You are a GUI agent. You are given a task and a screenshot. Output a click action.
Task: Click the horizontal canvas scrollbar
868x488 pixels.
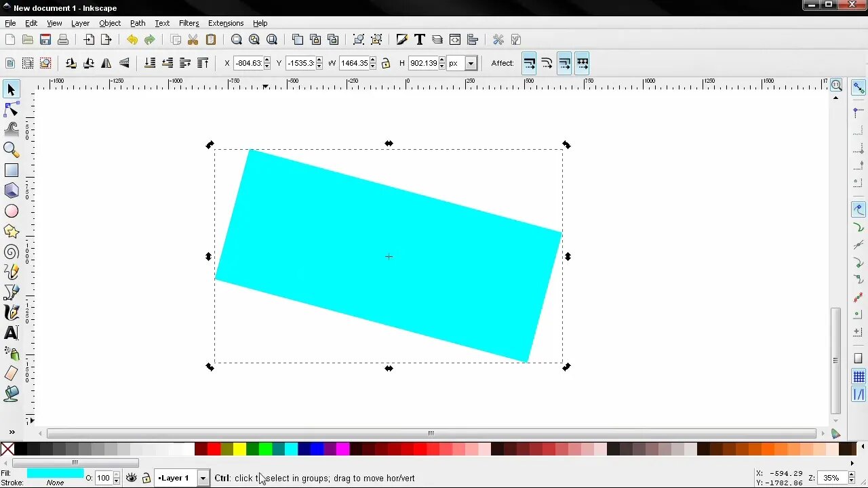coord(431,433)
